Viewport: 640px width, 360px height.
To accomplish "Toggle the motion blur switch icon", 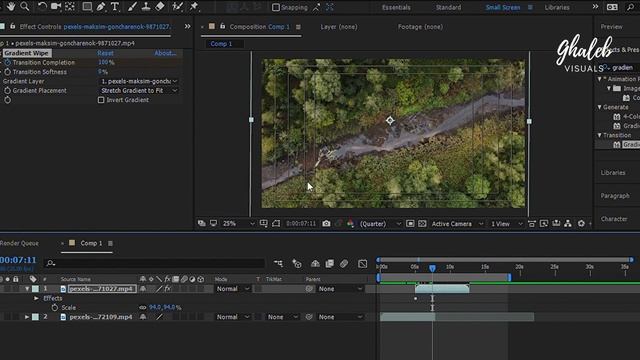I will tap(344, 264).
